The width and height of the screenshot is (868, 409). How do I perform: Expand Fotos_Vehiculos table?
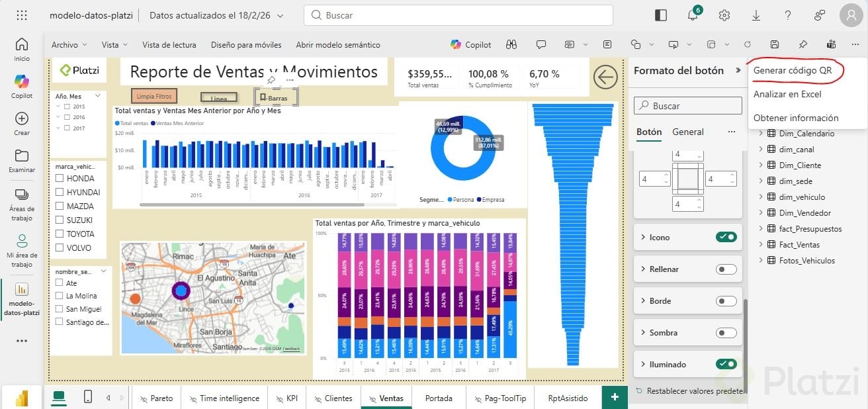click(x=761, y=261)
